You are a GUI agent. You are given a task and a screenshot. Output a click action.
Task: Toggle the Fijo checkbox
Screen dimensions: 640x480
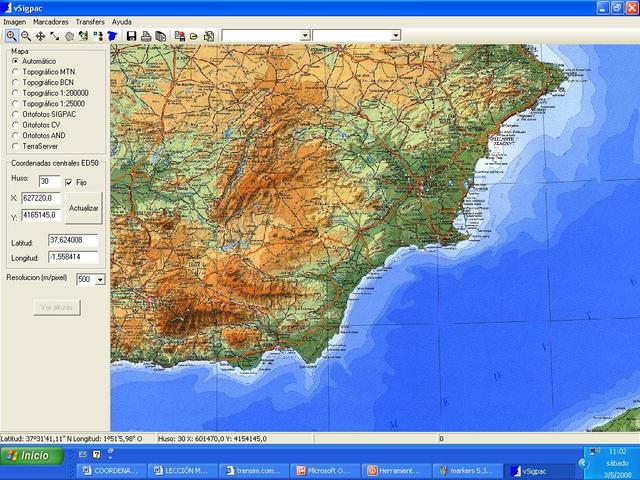pyautogui.click(x=69, y=182)
